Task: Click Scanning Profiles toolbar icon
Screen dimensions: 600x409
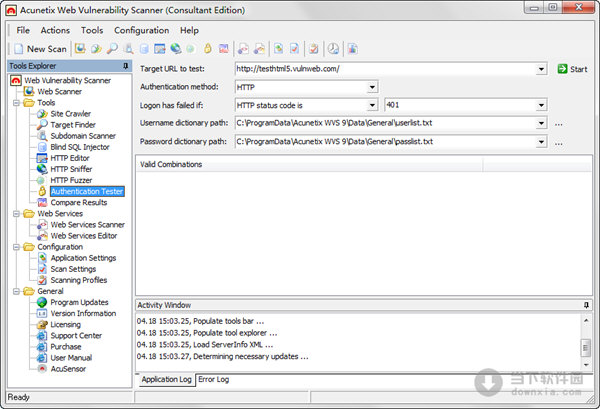Action: tap(314, 49)
